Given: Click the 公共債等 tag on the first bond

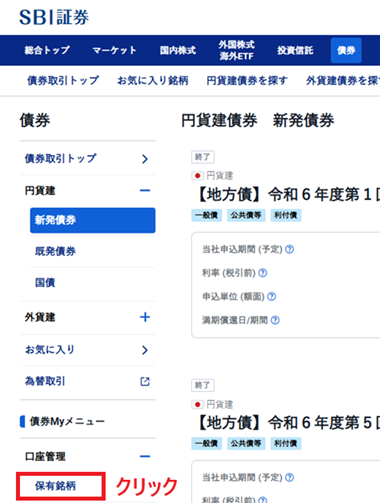Looking at the screenshot, I should pos(246,215).
